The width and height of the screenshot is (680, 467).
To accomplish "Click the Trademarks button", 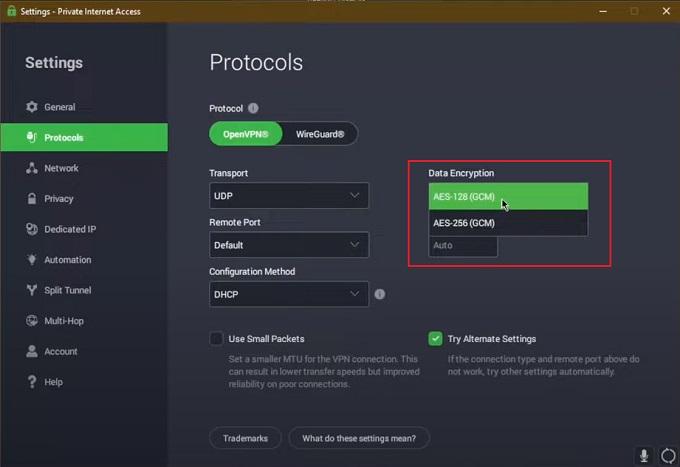I will [245, 438].
